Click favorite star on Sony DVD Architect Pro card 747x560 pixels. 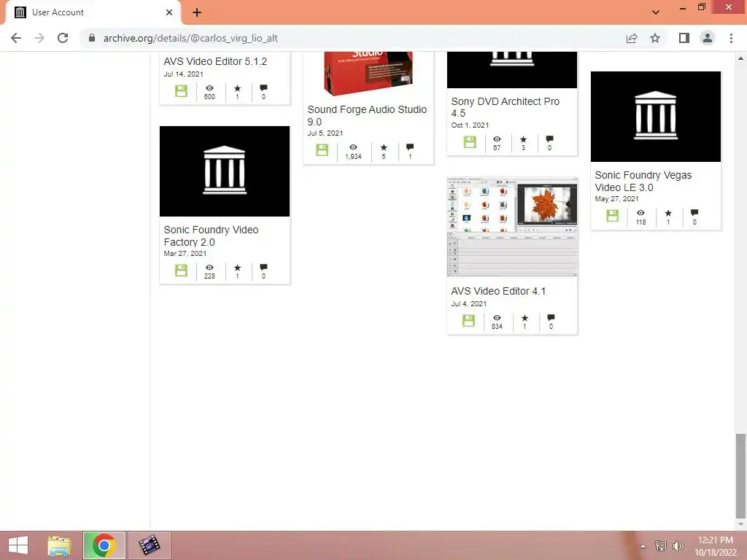tap(523, 139)
